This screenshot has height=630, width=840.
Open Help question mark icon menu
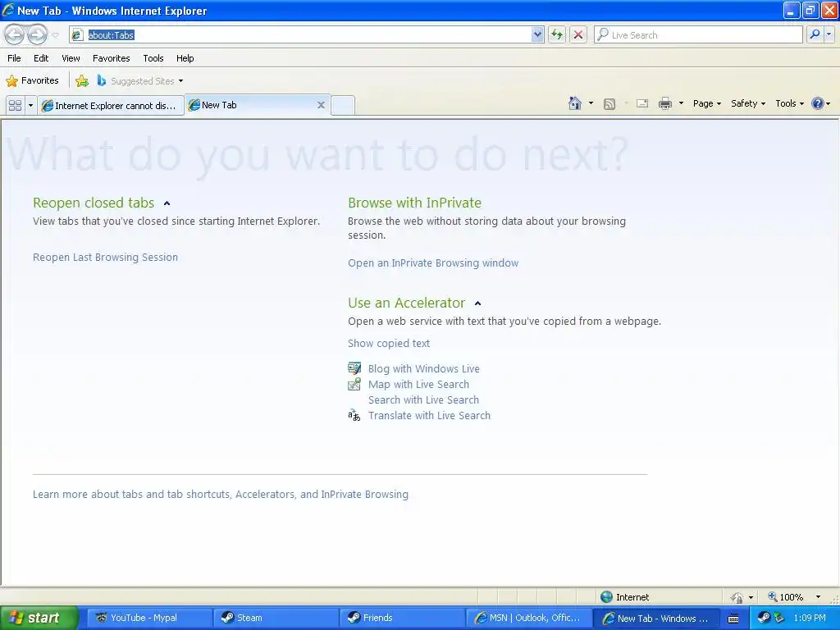tap(820, 103)
